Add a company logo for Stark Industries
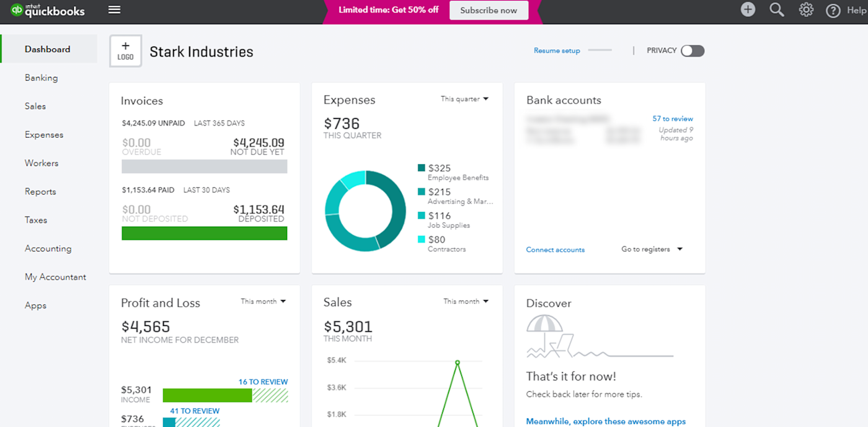This screenshot has height=427, width=868. pyautogui.click(x=125, y=50)
